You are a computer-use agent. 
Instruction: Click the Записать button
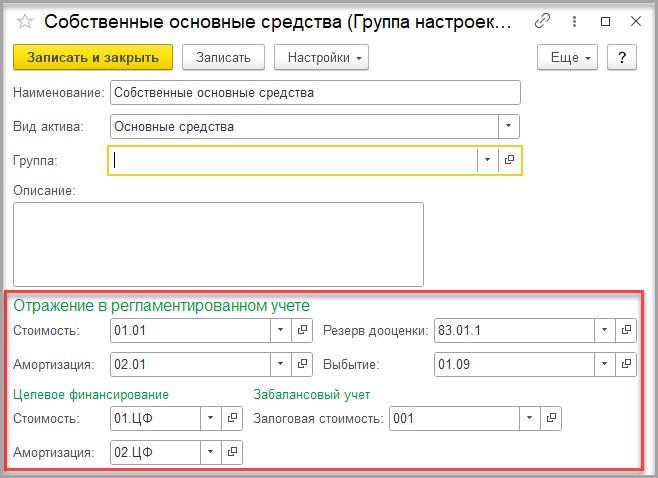click(x=223, y=57)
